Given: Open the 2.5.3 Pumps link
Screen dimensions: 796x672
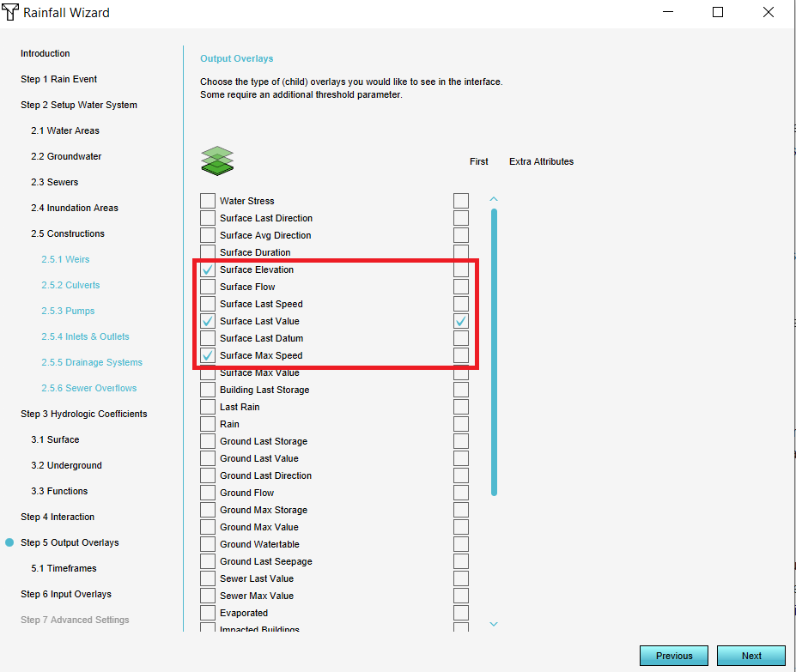Looking at the screenshot, I should click(x=68, y=311).
